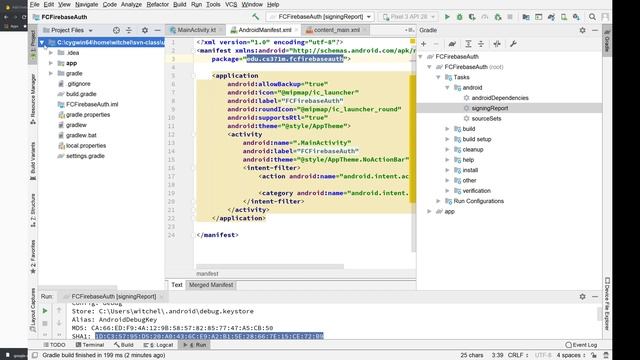Expand the app folder in Project tree

[x=51, y=63]
